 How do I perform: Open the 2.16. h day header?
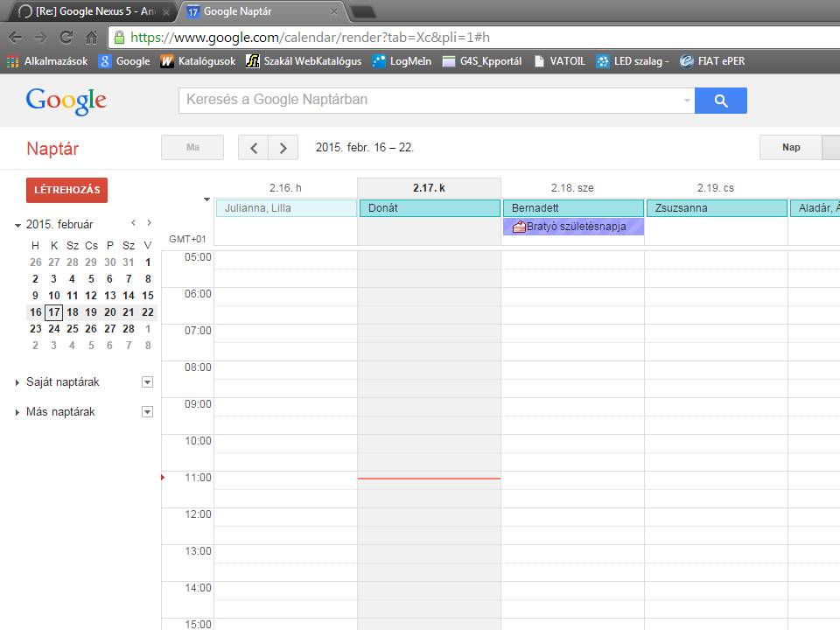coord(285,188)
